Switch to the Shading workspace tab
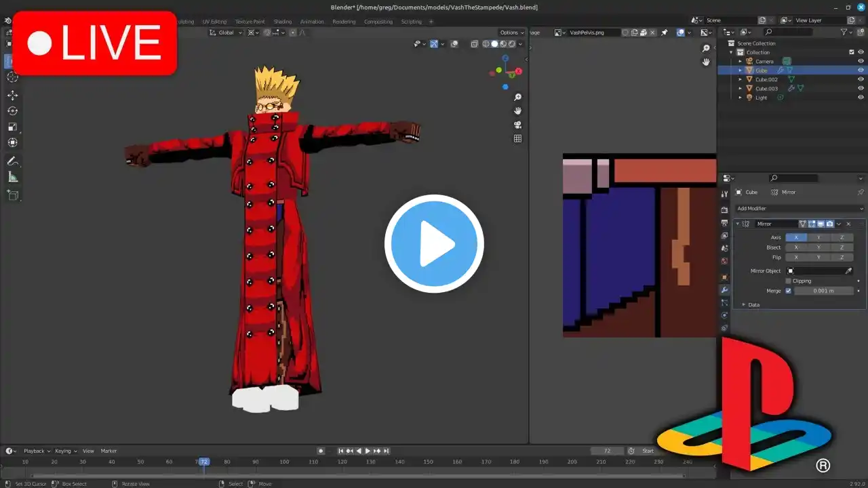 click(282, 21)
